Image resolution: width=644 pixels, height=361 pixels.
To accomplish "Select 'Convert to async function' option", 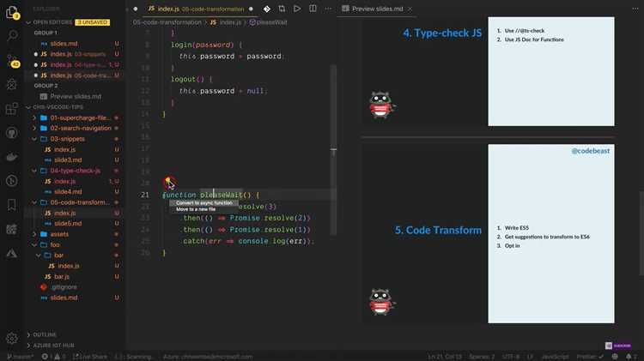I will 204,202.
